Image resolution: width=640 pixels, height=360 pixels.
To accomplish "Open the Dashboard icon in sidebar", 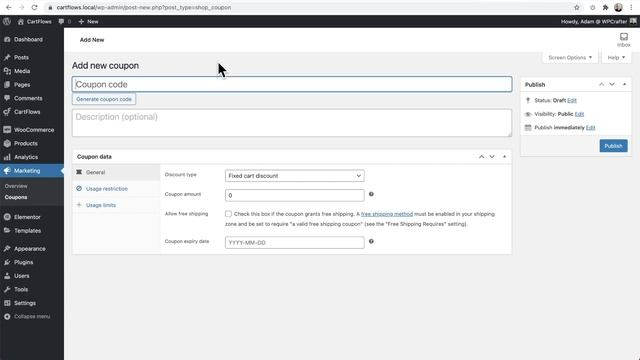I will 7,40.
